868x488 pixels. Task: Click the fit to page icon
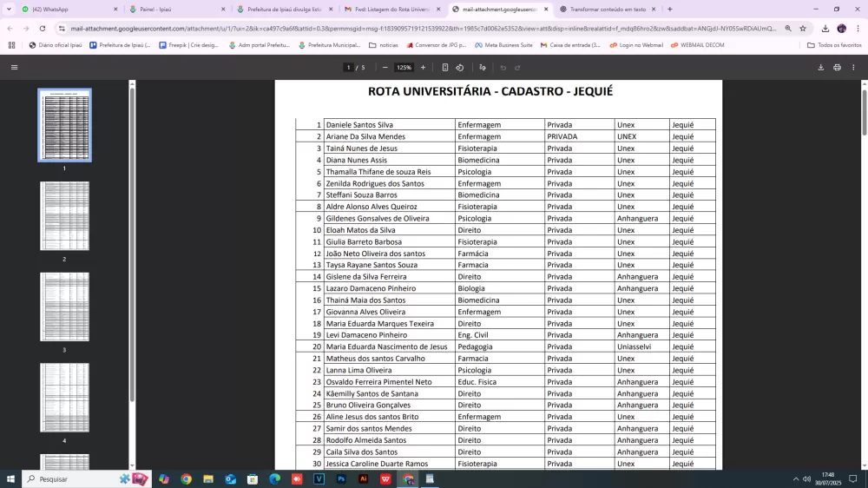click(445, 67)
